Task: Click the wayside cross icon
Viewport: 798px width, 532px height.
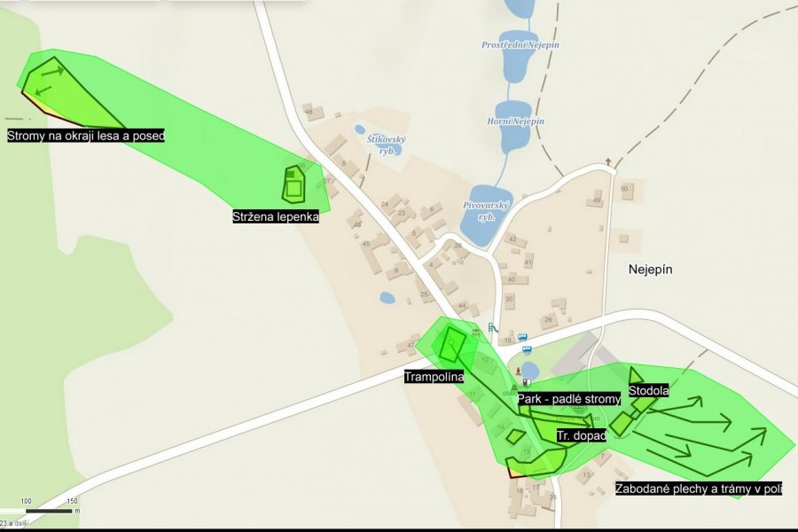Action: (608, 162)
